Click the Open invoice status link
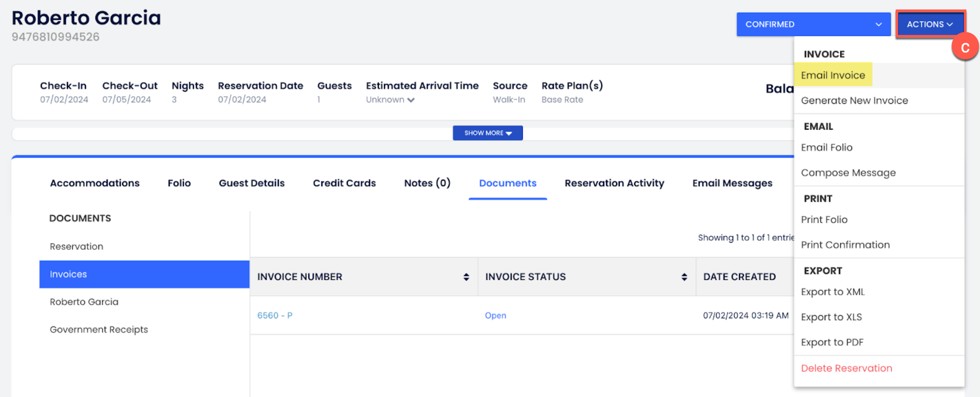Image resolution: width=980 pixels, height=397 pixels. 495,315
